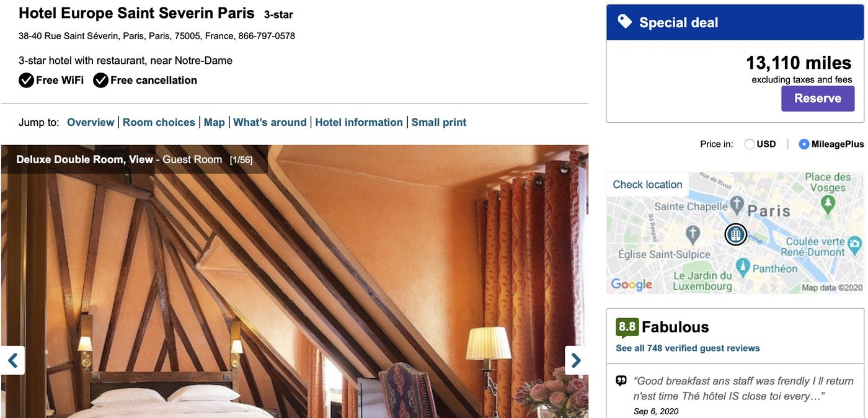Jump to What's around section
The image size is (868, 418).
[270, 122]
